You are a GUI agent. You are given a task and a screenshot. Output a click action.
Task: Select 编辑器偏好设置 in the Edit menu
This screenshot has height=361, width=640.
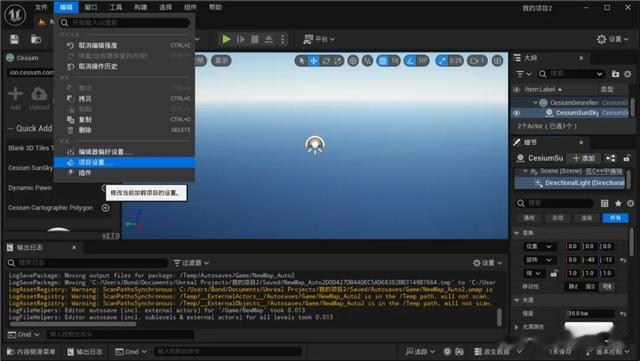124,152
